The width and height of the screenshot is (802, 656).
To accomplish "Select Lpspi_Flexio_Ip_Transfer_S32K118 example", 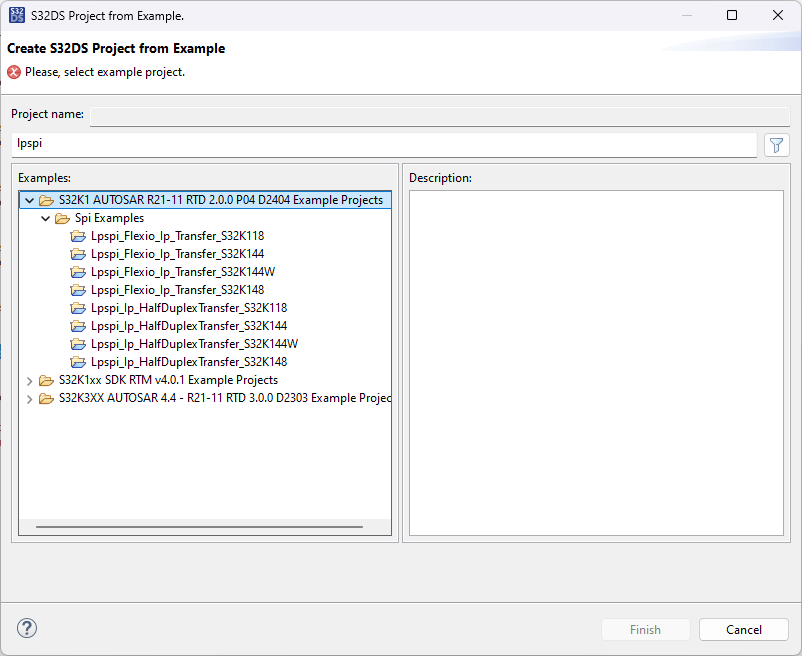I will click(x=177, y=236).
